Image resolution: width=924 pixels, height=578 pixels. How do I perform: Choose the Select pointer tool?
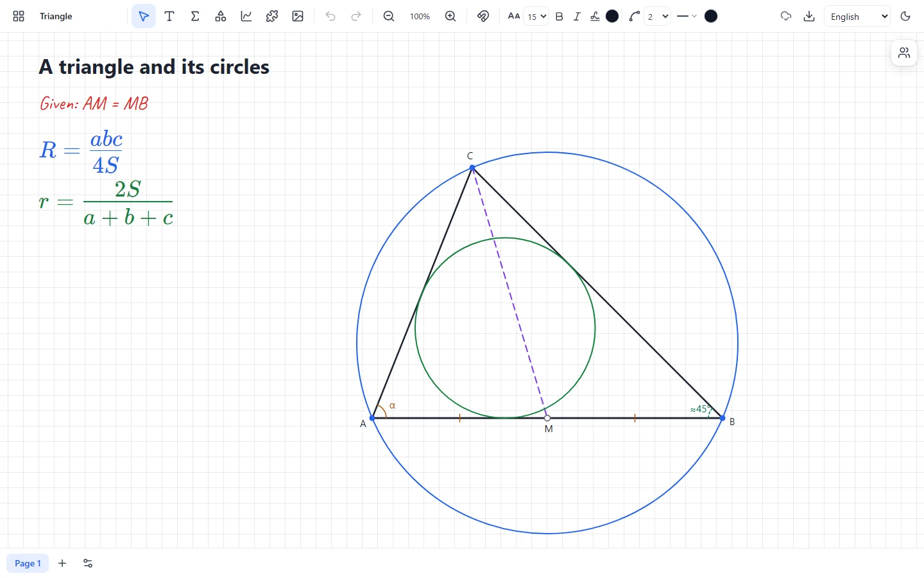click(144, 16)
